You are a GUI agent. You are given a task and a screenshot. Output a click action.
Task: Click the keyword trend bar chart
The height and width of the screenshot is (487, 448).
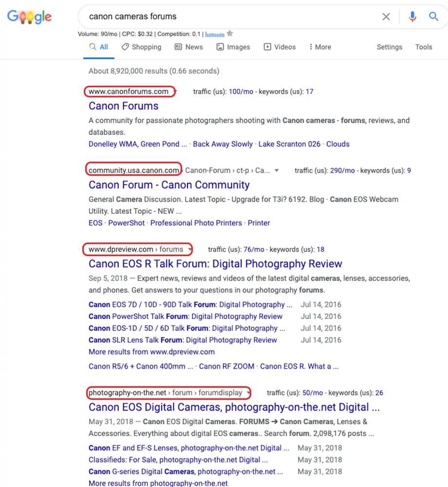coord(215,34)
